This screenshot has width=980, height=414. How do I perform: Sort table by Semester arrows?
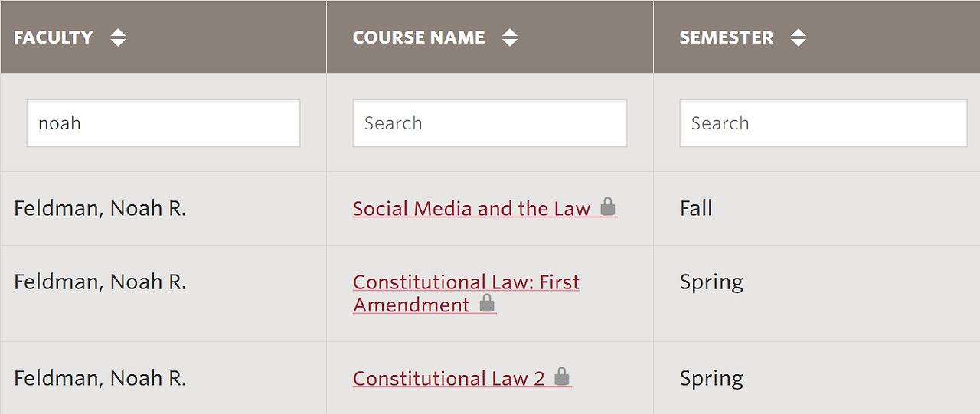pyautogui.click(x=799, y=37)
